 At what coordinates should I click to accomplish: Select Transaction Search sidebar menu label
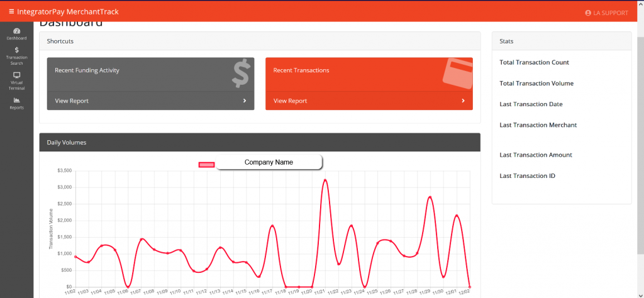[x=16, y=60]
